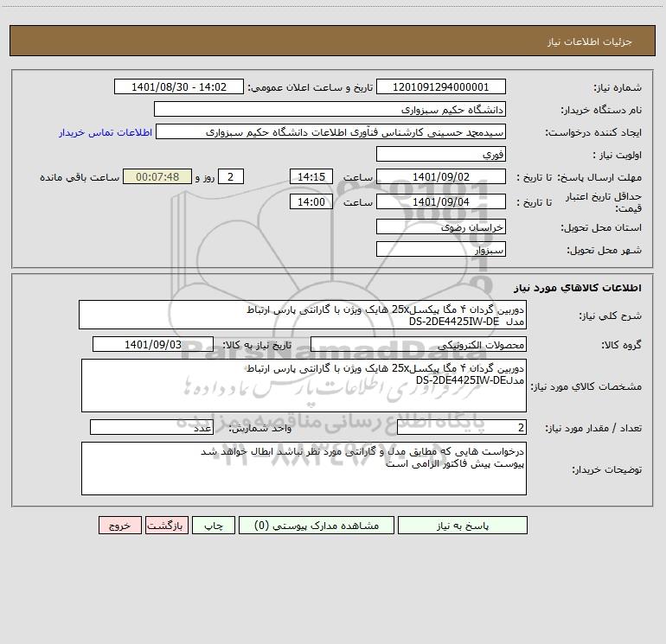Click the واحد شمارش label

click(x=260, y=428)
